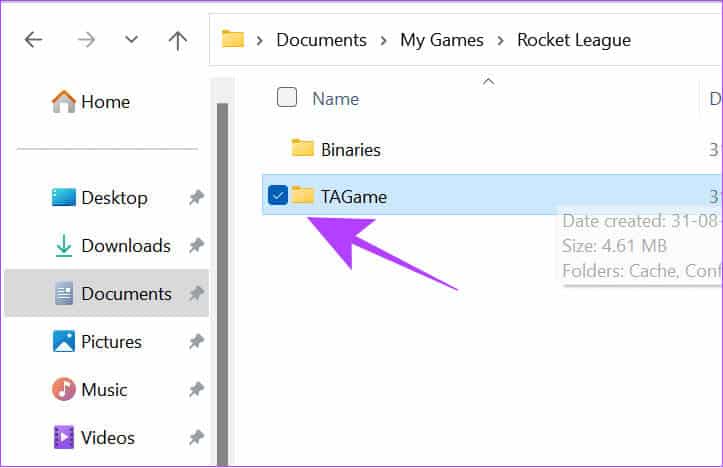Click the Binaries folder icon
Viewport: 723px width, 468px height.
(303, 148)
